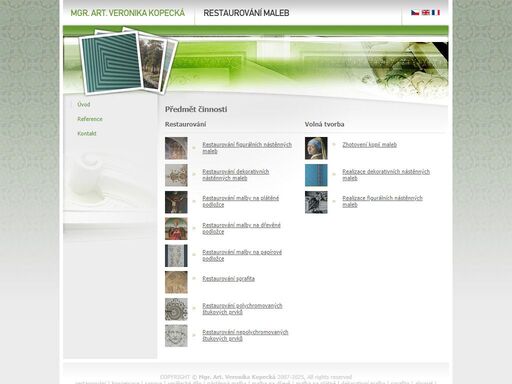Click the Girl with a Pearl Earring thumbnail
This screenshot has width=512, height=384.
click(316, 148)
